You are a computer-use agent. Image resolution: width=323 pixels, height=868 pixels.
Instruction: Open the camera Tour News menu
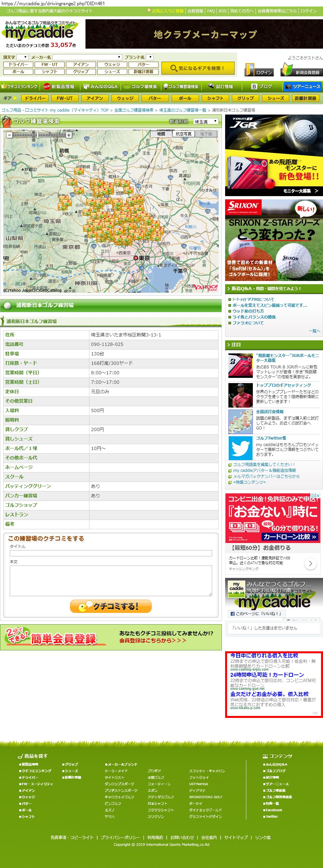pos(302,86)
